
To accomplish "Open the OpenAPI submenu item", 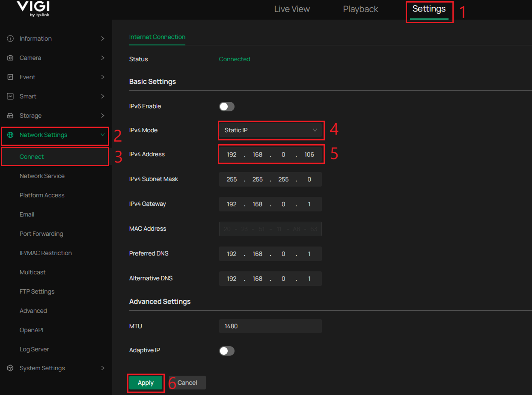I will (32, 330).
